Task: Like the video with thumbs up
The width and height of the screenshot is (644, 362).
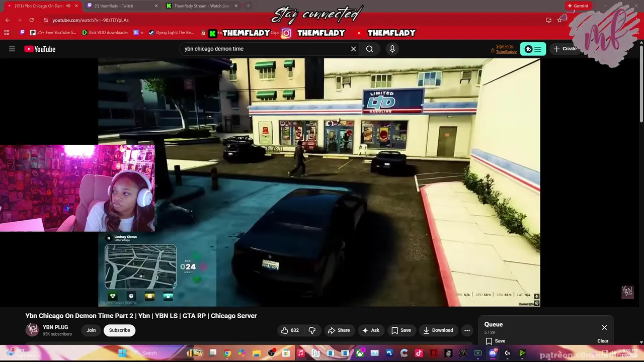Action: click(x=290, y=330)
